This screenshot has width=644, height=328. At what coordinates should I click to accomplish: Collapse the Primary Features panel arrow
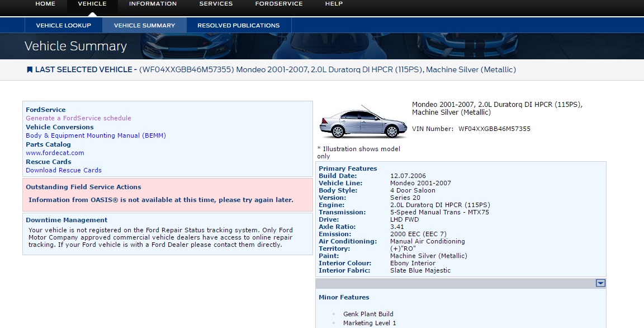tap(600, 283)
